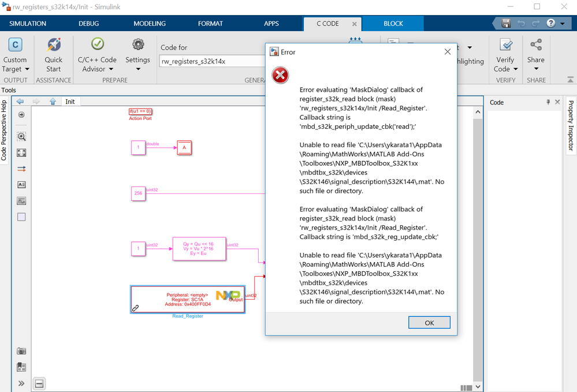Go up to parent with up arrow
This screenshot has width=577, height=392.
click(x=53, y=101)
